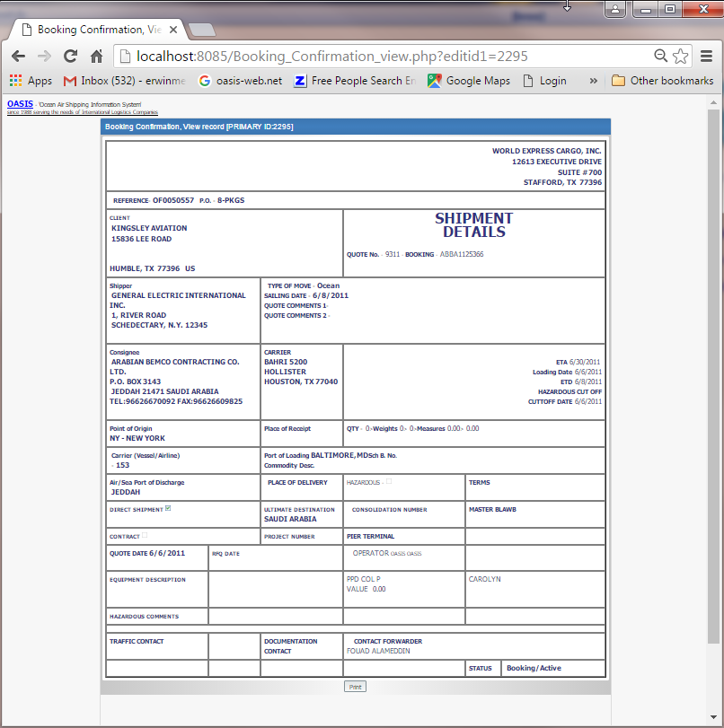Click ETA value 6/30/2011
The width and height of the screenshot is (724, 728).
click(x=585, y=362)
